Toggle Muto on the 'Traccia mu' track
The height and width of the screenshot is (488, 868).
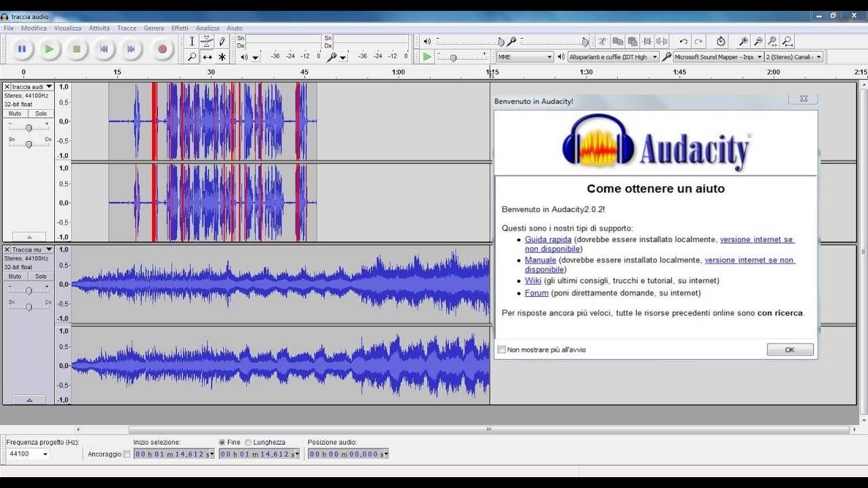coord(15,277)
